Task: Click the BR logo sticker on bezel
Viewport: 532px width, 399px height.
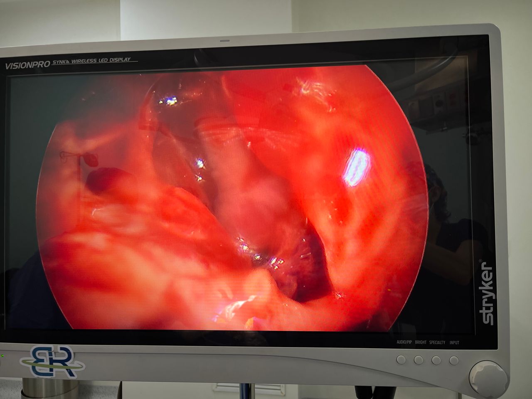Action: click(x=52, y=362)
